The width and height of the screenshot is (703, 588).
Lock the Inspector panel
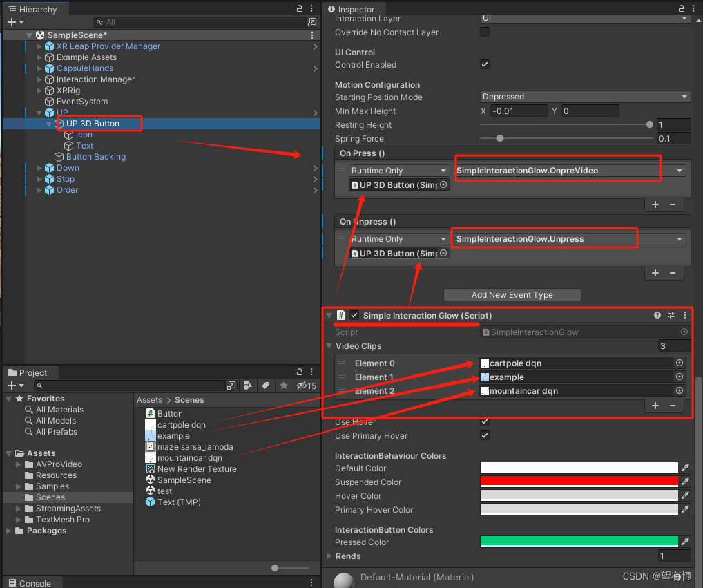pyautogui.click(x=681, y=8)
